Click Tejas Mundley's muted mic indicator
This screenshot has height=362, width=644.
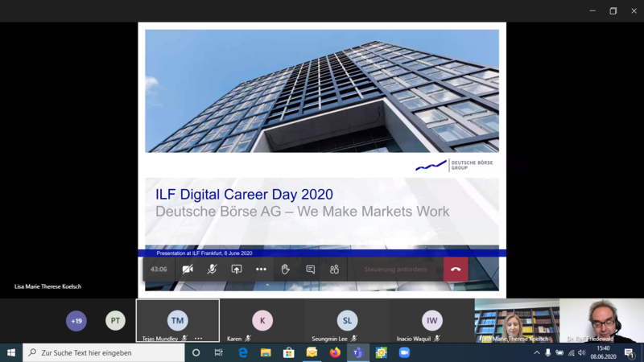[x=185, y=339]
